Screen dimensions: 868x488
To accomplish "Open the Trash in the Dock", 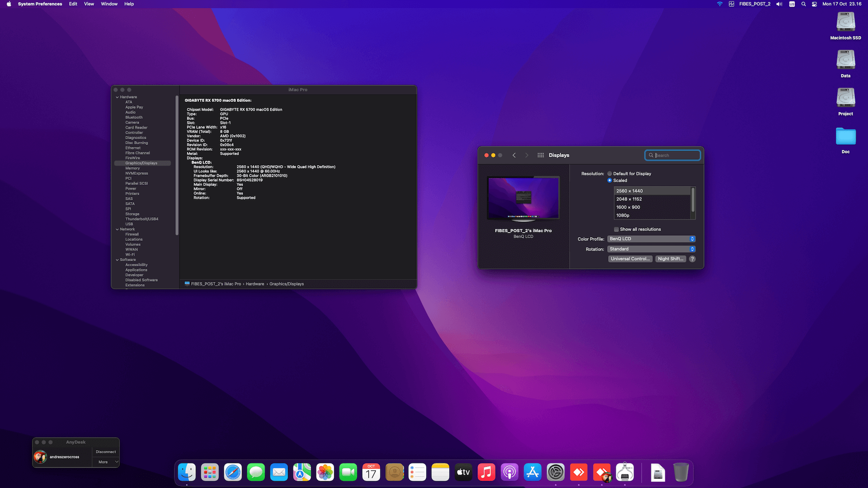I will pos(681,473).
